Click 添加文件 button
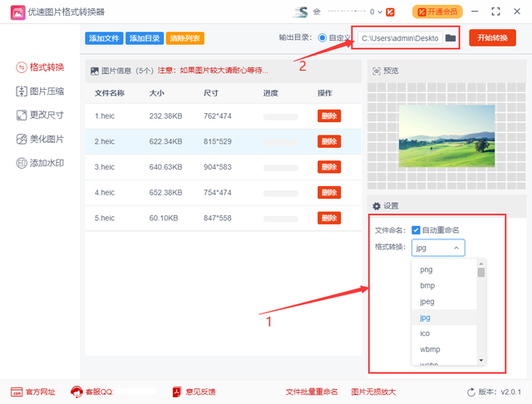Screen dimensions: 532x404 [104, 38]
